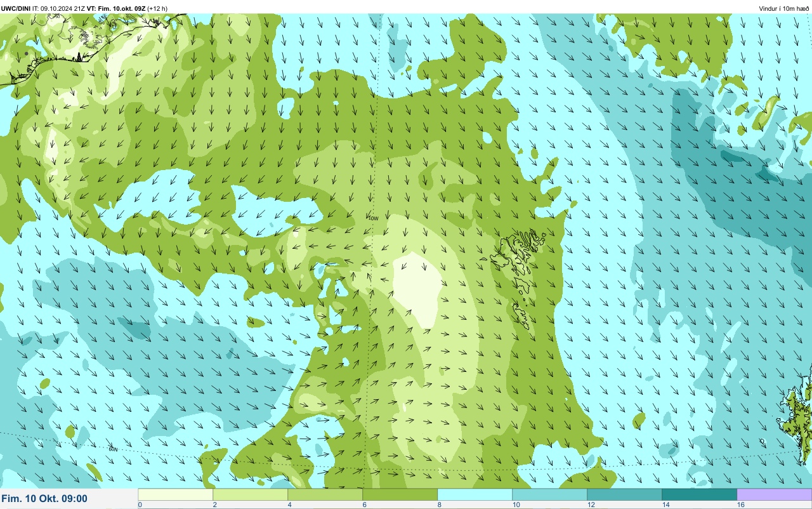Click the '(+12 h)' forecast offset text
Screen dimensions: 812x509
(157, 8)
